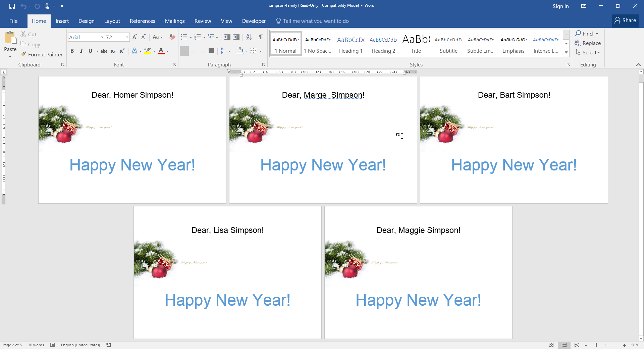Apply bold formatting
Image resolution: width=644 pixels, height=349 pixels.
click(x=72, y=51)
